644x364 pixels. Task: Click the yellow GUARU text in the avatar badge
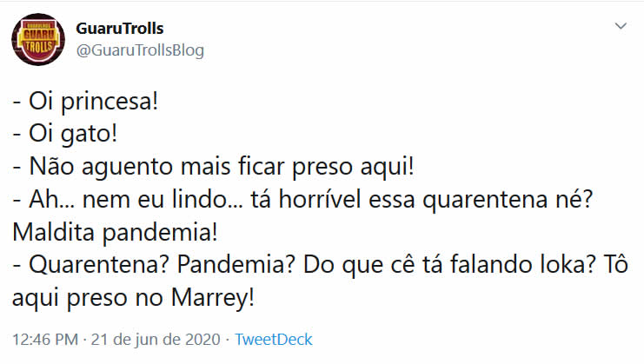38,35
